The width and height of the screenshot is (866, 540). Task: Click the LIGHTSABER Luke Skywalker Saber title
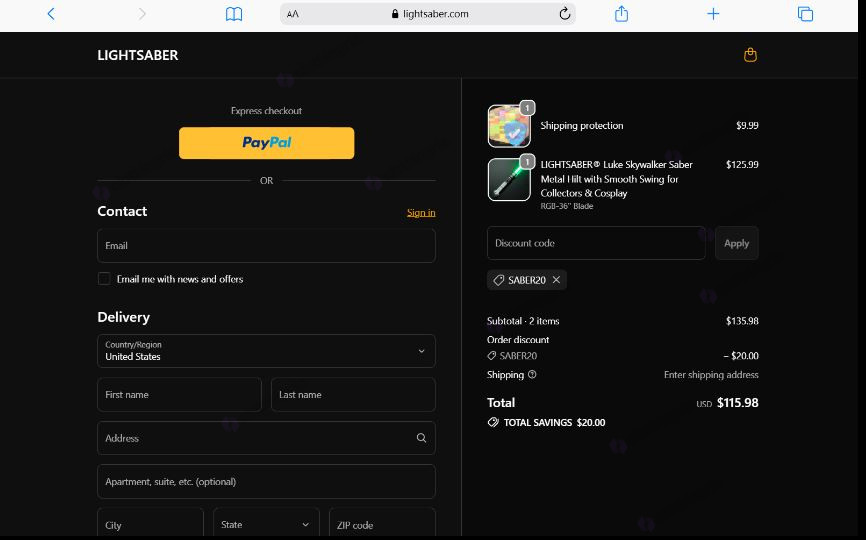coord(616,179)
